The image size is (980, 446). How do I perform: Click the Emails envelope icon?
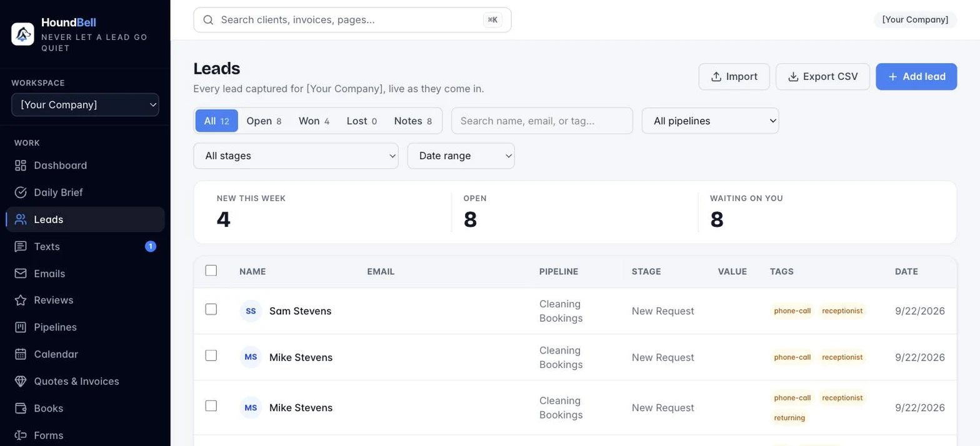coord(21,274)
